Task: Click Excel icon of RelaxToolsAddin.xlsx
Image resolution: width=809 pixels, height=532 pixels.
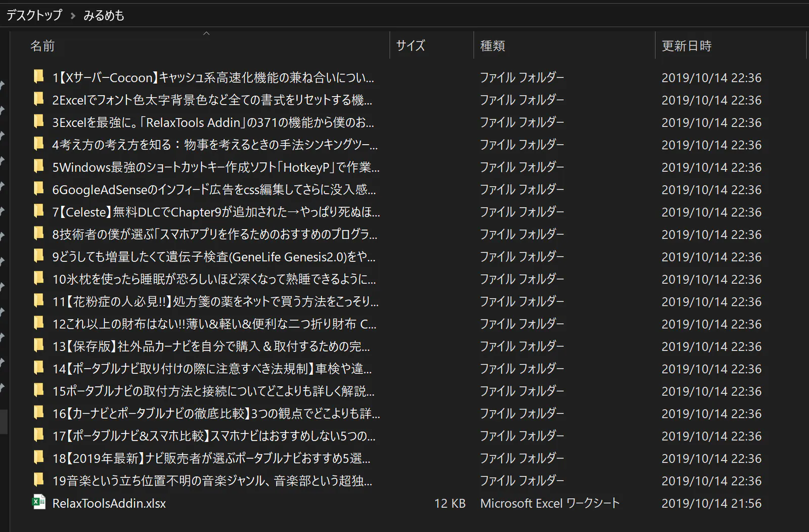Action: [x=38, y=502]
